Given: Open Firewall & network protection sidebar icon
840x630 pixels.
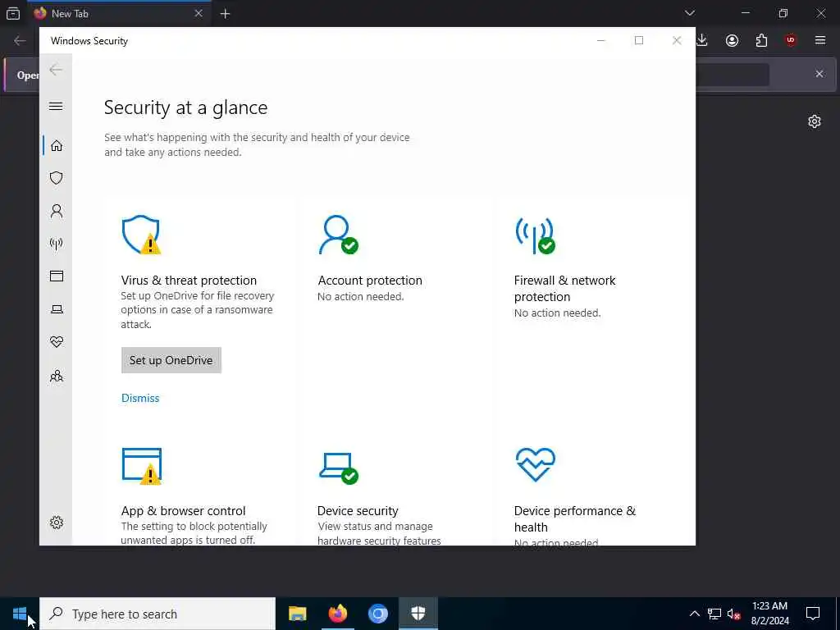Looking at the screenshot, I should coord(57,244).
